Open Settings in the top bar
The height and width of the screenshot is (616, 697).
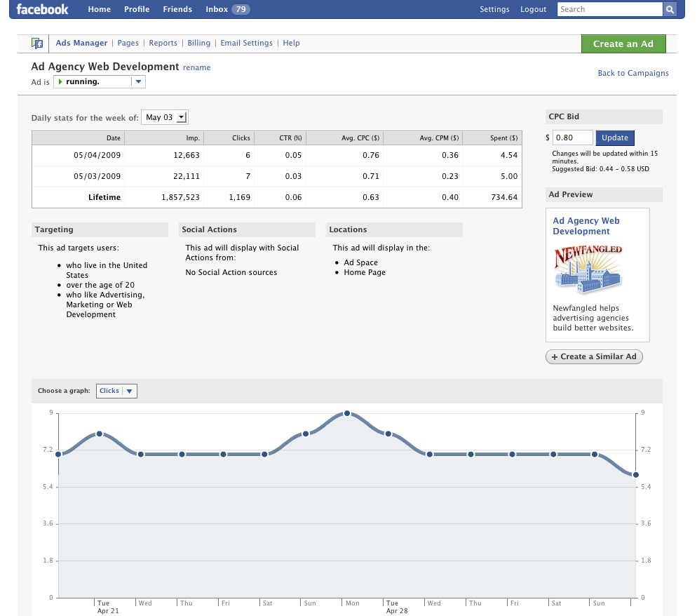[494, 9]
